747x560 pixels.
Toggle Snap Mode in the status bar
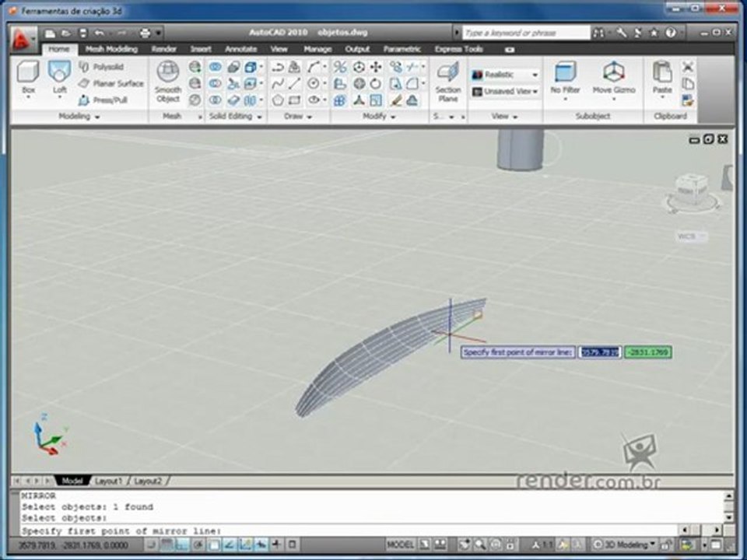[151, 544]
